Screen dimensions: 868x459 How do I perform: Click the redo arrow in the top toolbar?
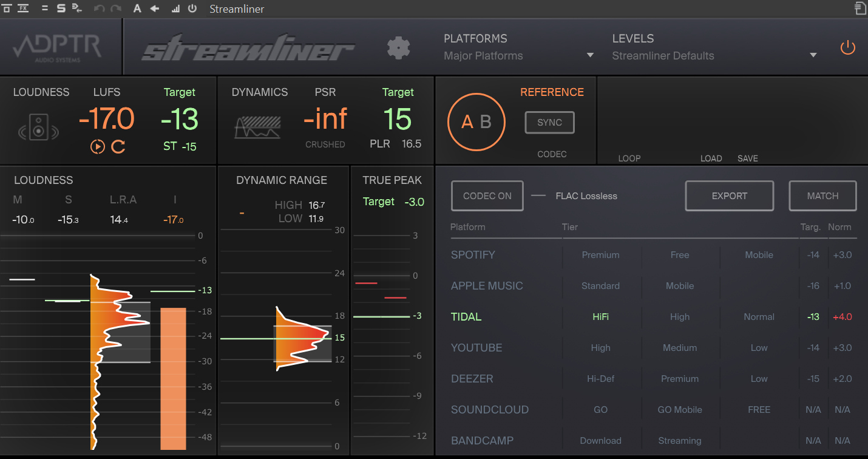click(x=115, y=8)
